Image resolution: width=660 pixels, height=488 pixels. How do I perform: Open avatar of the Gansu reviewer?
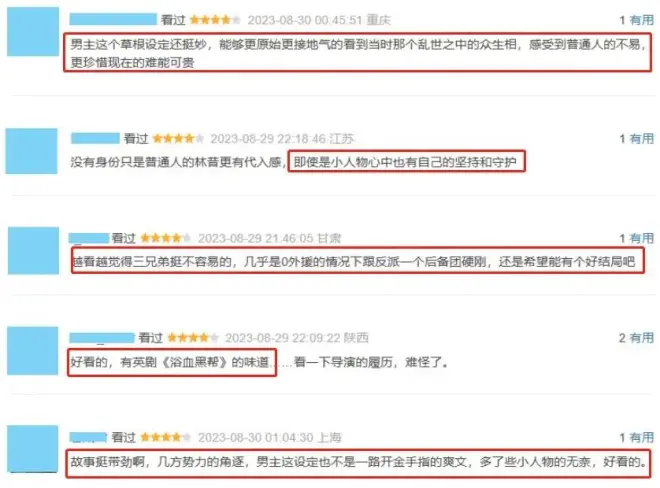coord(33,251)
